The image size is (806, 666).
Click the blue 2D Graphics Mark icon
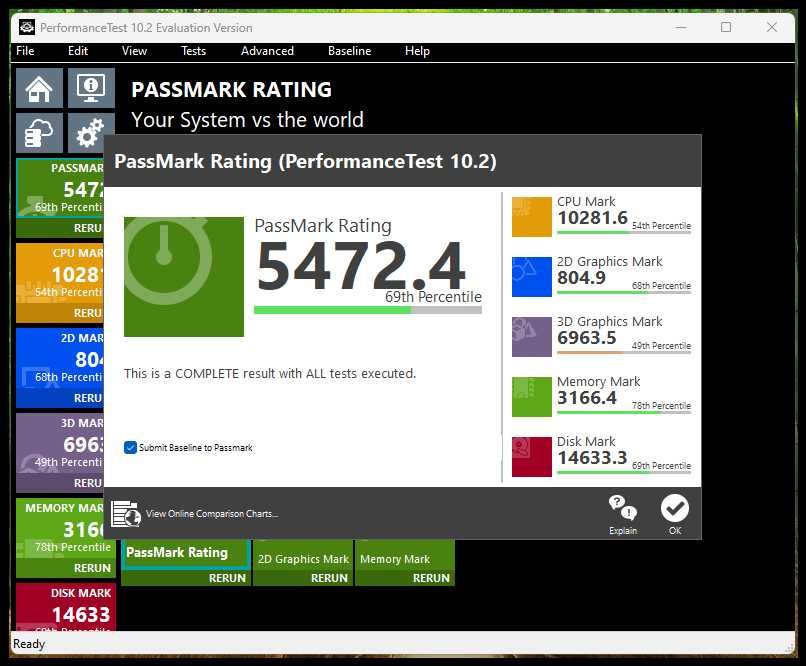click(x=532, y=277)
